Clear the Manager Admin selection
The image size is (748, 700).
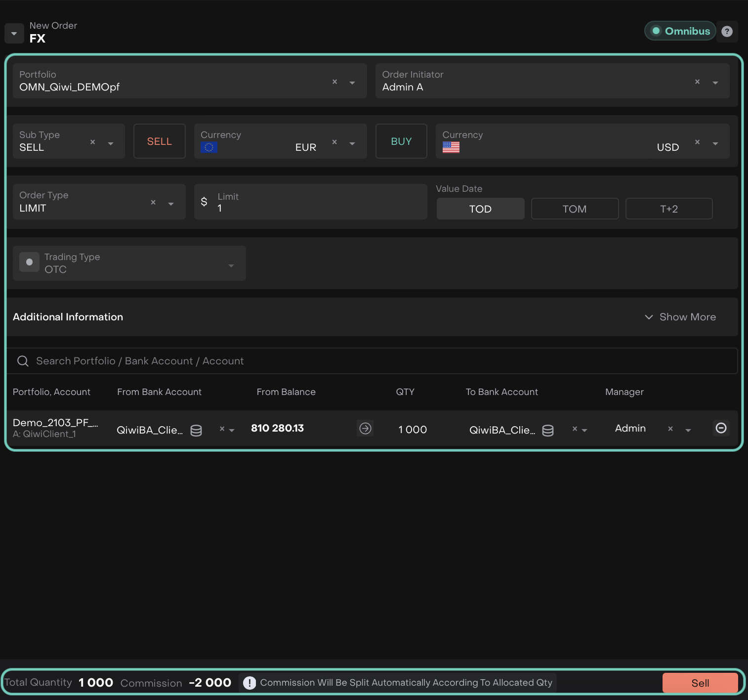[670, 429]
